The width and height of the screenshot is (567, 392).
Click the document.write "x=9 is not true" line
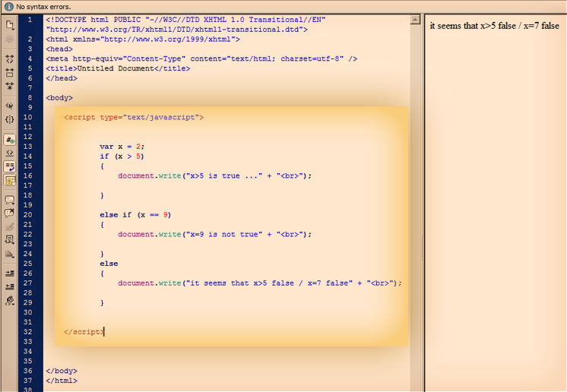tap(214, 234)
